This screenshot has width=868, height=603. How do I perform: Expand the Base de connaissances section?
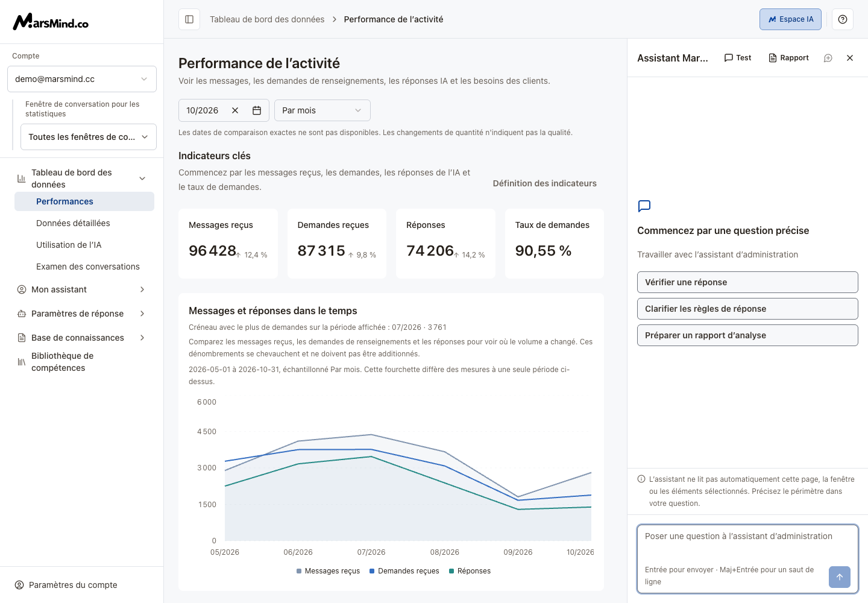pyautogui.click(x=142, y=338)
